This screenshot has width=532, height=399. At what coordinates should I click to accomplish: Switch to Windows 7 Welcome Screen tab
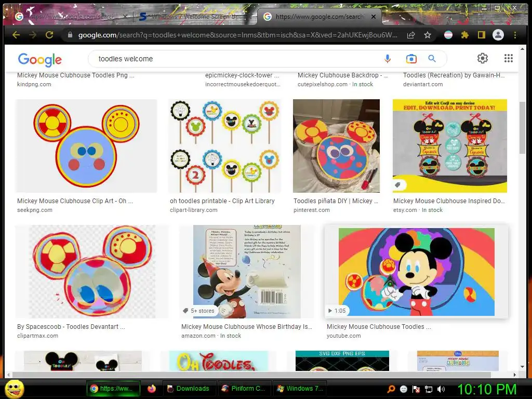[193, 16]
